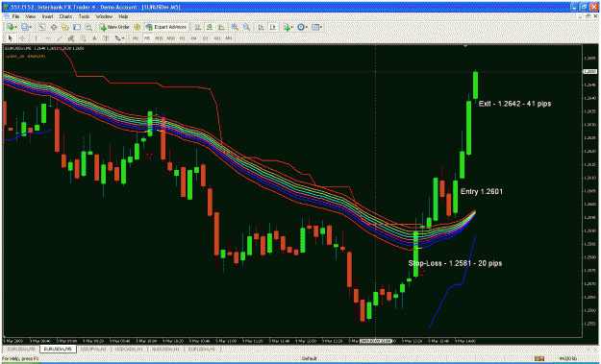Set timeframe to M1
The height and width of the screenshot is (364, 601).
pos(136,38)
